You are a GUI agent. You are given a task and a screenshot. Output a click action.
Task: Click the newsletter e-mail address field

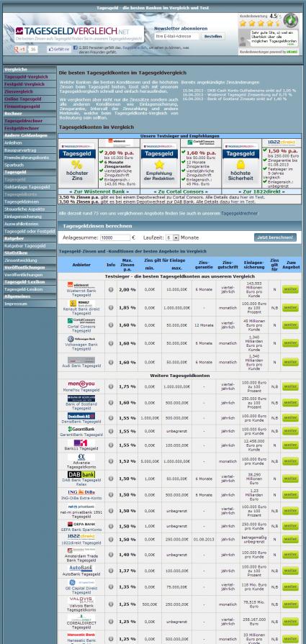[176, 37]
